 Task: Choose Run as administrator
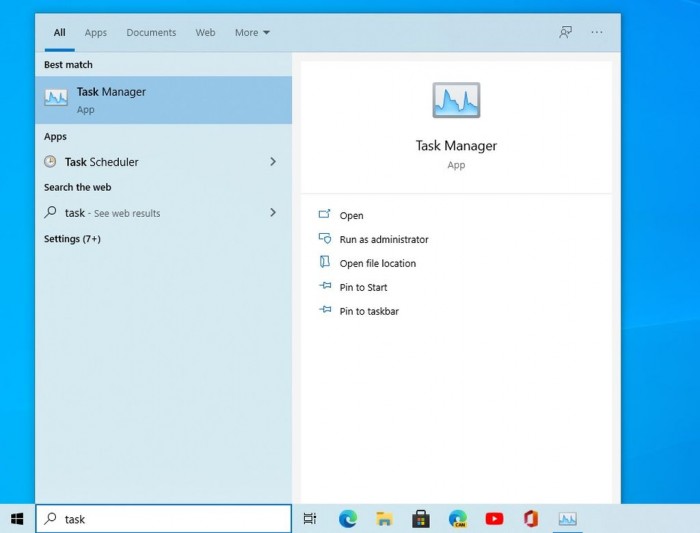383,240
